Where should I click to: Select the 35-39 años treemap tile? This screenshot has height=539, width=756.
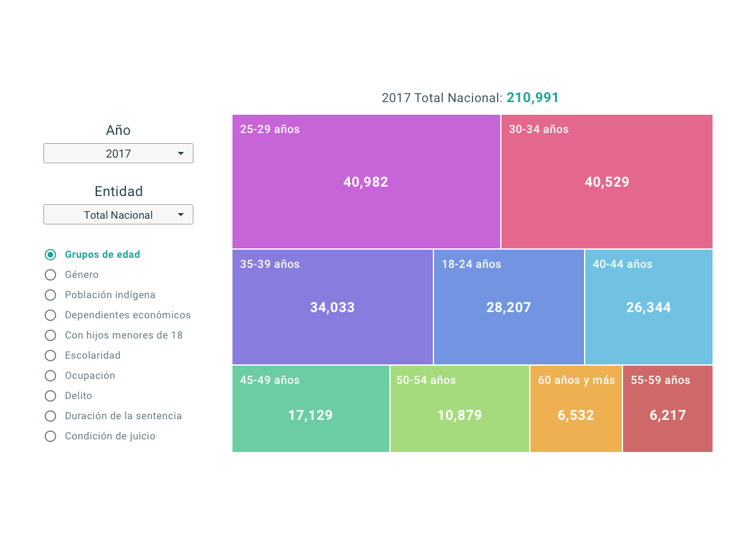click(x=332, y=307)
